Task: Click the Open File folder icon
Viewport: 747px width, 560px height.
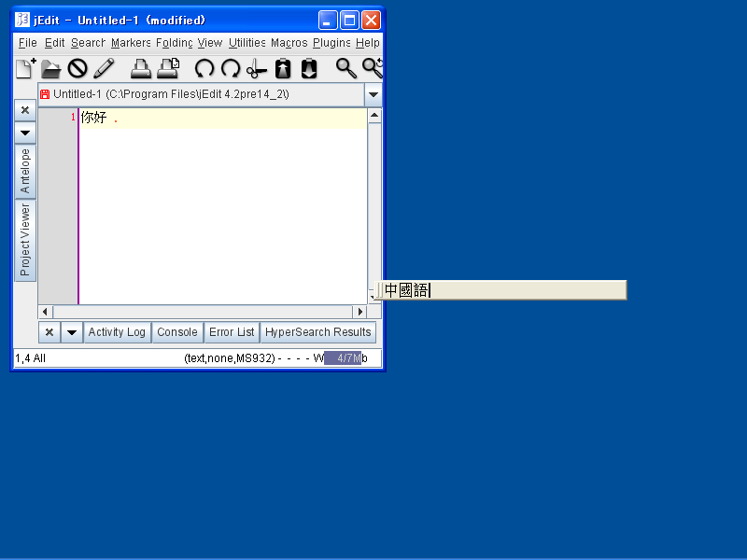Action: click(x=51, y=68)
